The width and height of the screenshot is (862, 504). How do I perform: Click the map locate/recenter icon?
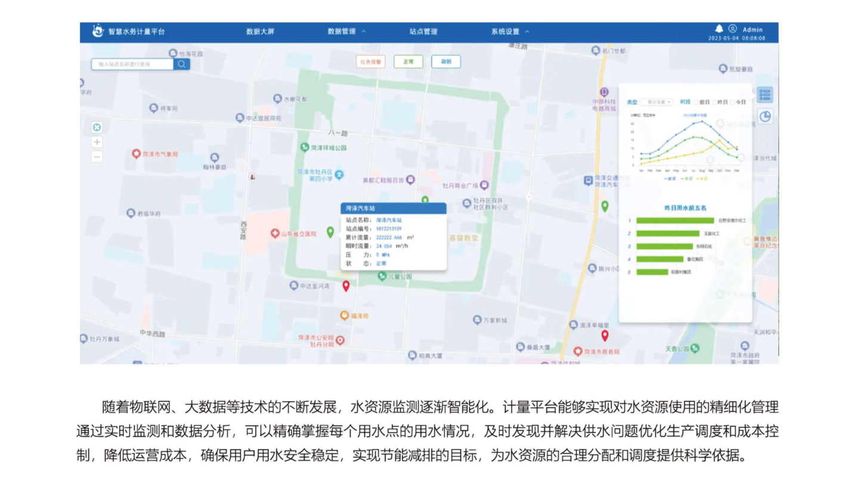coord(97,127)
